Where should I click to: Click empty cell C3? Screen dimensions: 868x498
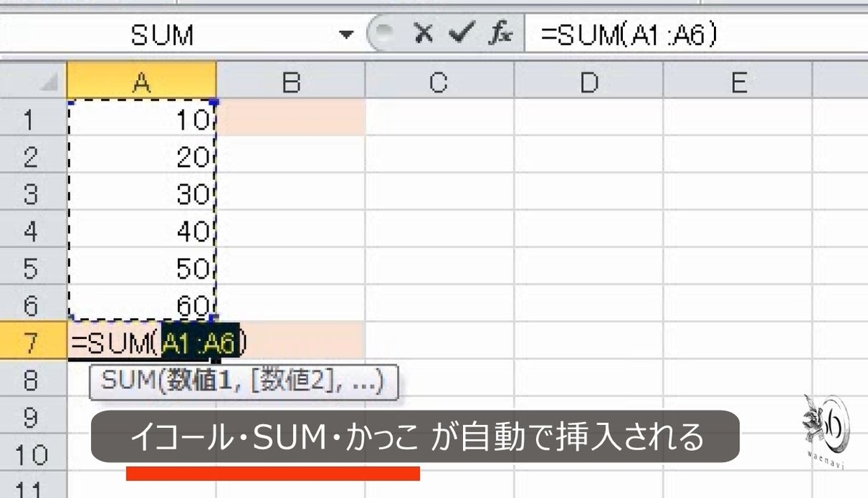click(x=439, y=192)
